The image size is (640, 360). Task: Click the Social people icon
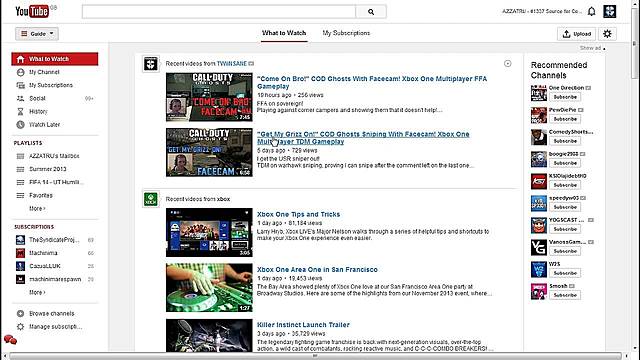[x=20, y=98]
